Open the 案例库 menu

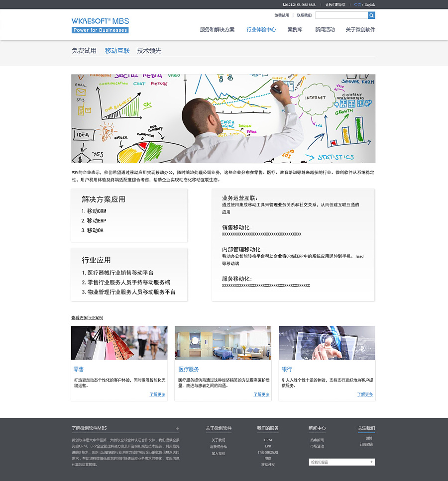(295, 30)
